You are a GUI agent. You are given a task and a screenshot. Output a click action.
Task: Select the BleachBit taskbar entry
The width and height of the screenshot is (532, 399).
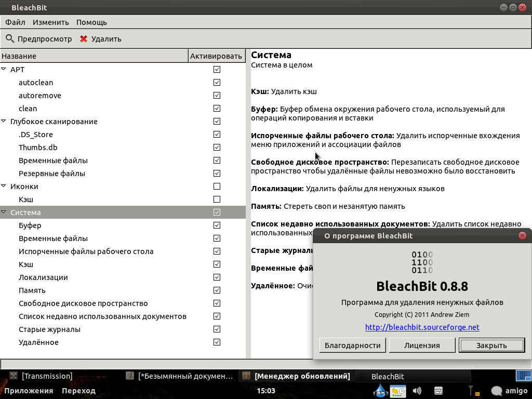[413, 376]
